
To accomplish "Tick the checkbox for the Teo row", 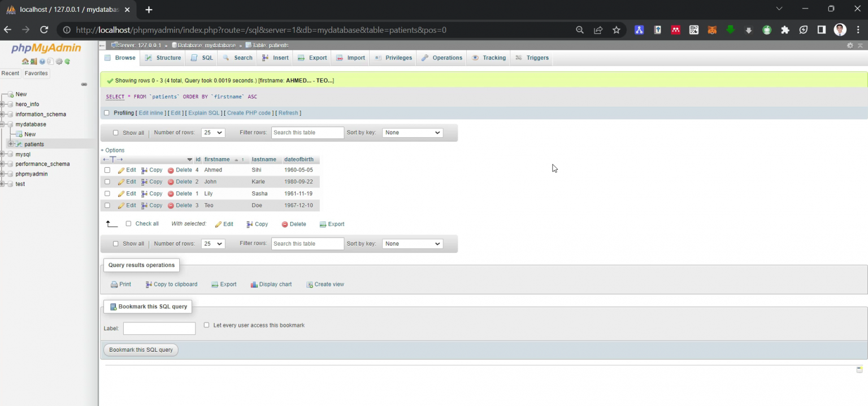I will click(107, 206).
